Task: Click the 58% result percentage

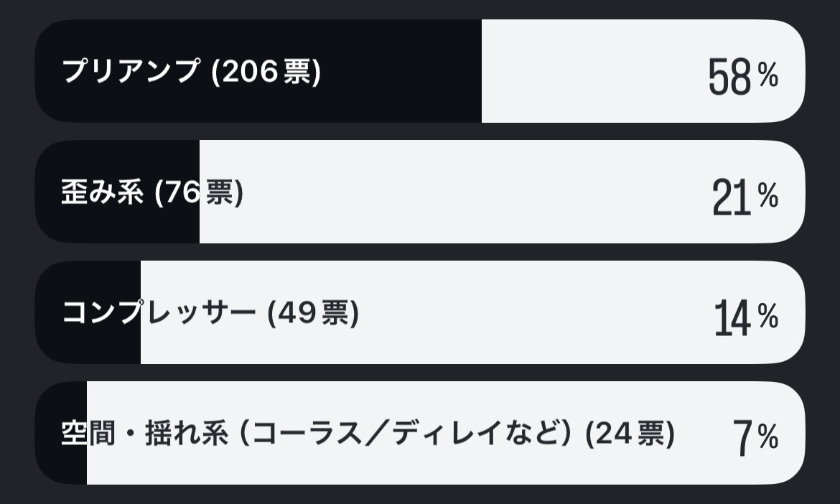Action: tap(742, 76)
